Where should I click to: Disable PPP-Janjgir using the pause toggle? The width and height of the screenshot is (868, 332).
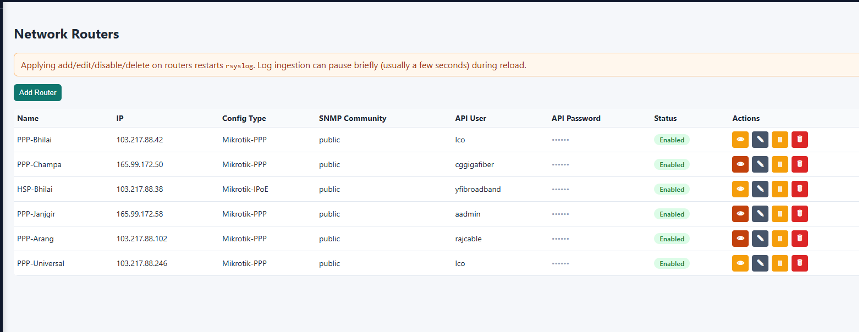779,214
